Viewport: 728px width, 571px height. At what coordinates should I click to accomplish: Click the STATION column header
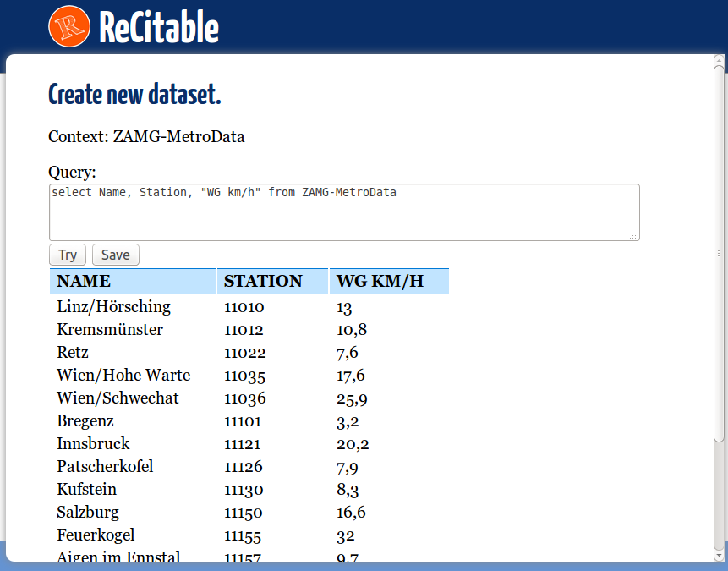pyautogui.click(x=272, y=281)
